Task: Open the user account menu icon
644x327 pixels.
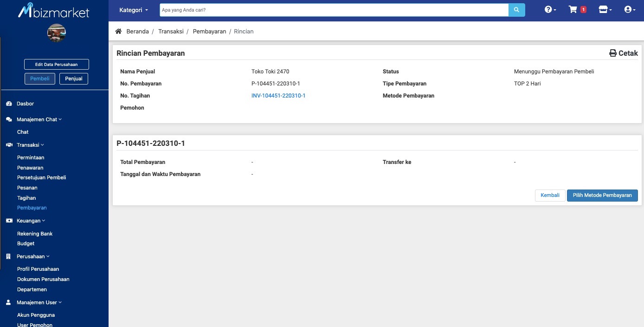Action: click(x=630, y=10)
